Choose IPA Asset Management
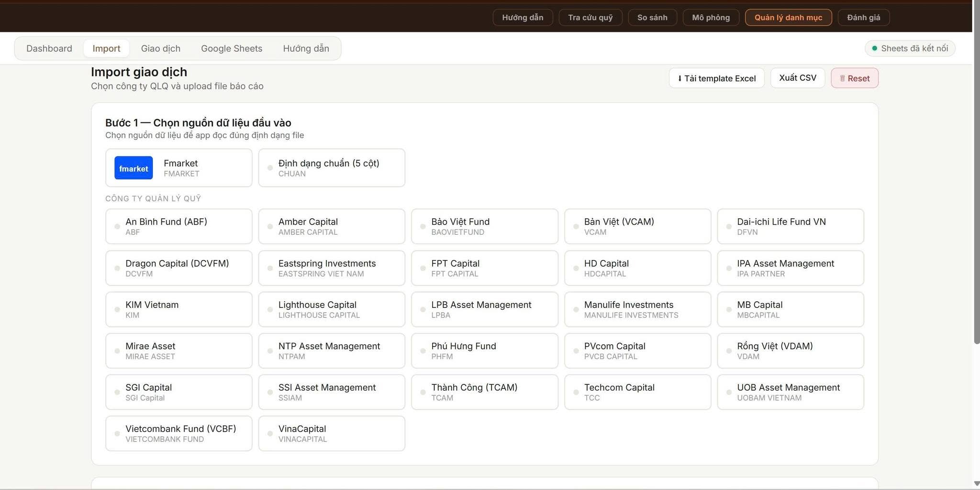 point(791,268)
